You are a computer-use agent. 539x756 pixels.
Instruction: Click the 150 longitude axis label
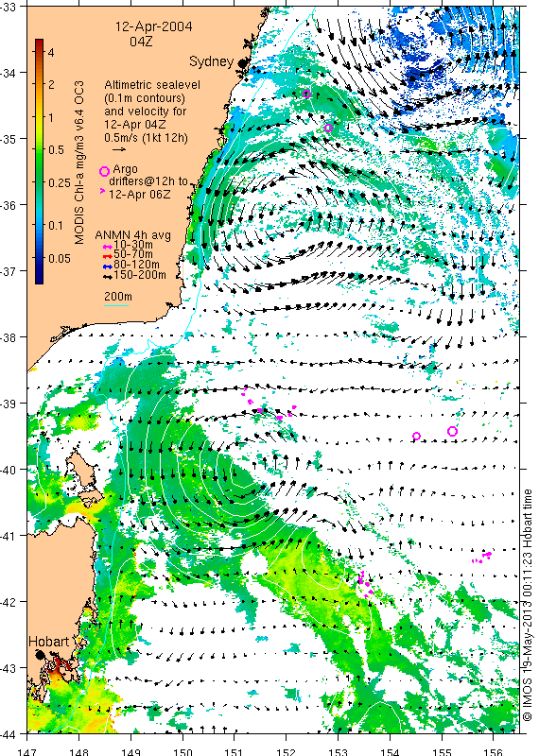(183, 751)
